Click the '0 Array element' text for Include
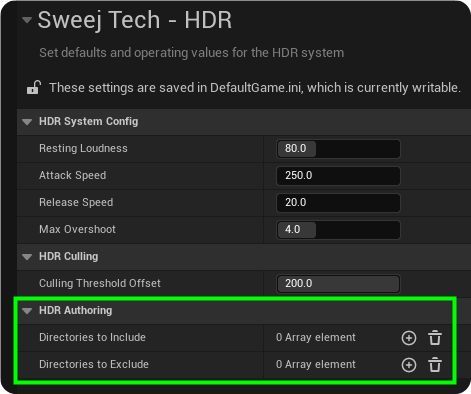 coord(316,337)
